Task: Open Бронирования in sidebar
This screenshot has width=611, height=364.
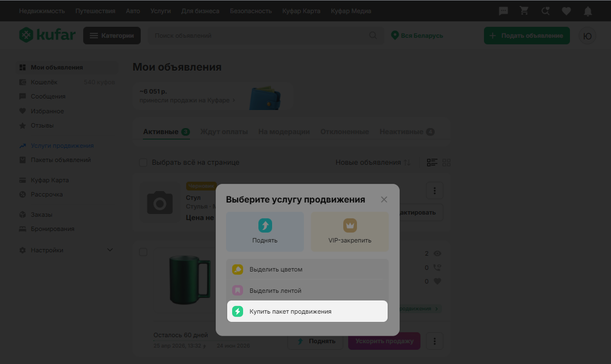Action: point(52,229)
